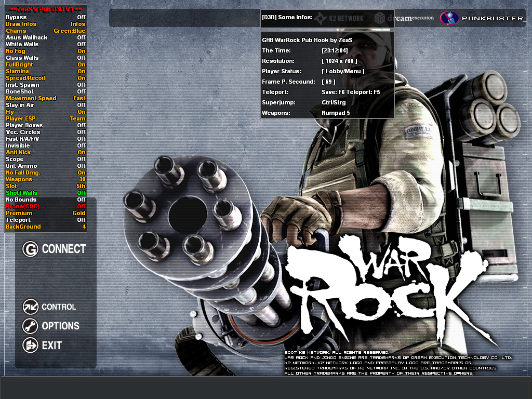Change the Draw Infos setting
The width and height of the screenshot is (532, 399).
tap(46, 24)
